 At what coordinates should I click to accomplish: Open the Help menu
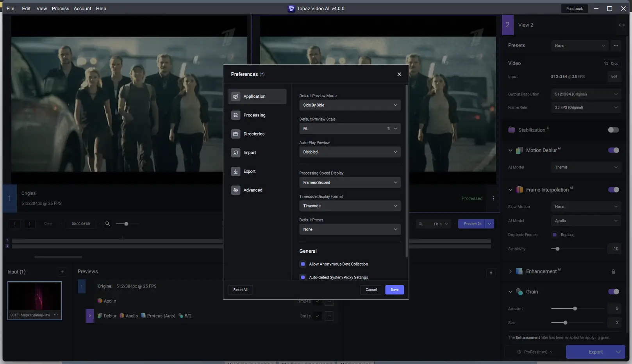point(101,9)
